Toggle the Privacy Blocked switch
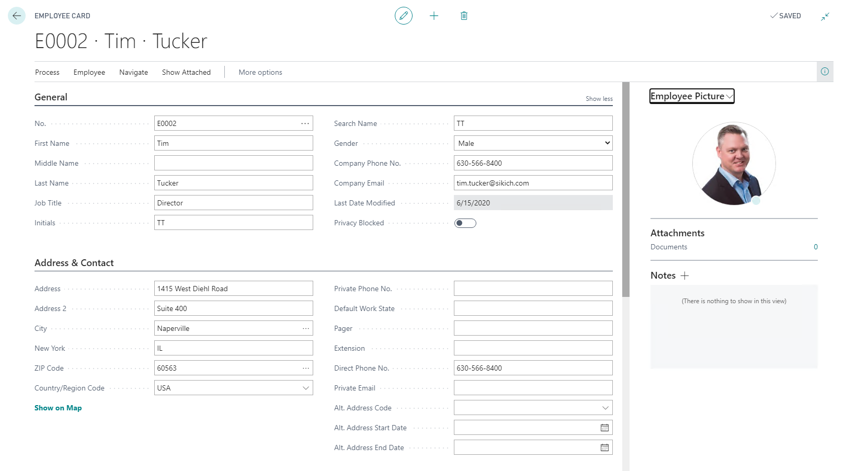868x471 pixels. pos(465,223)
